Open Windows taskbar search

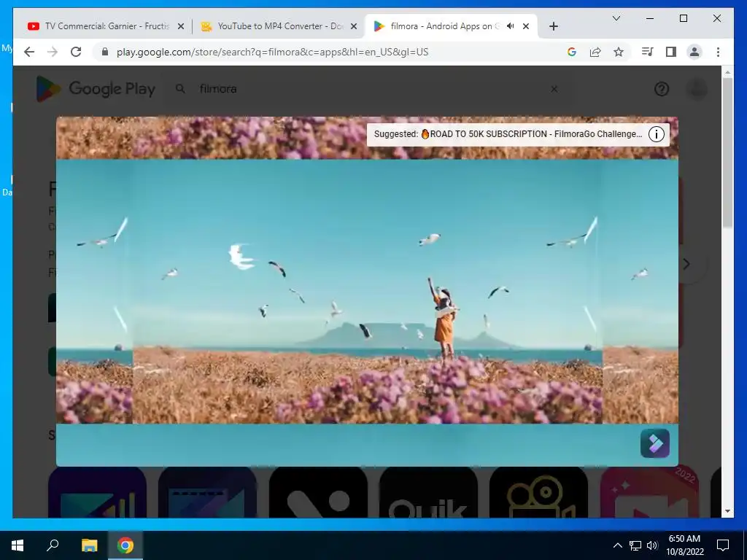(53, 545)
